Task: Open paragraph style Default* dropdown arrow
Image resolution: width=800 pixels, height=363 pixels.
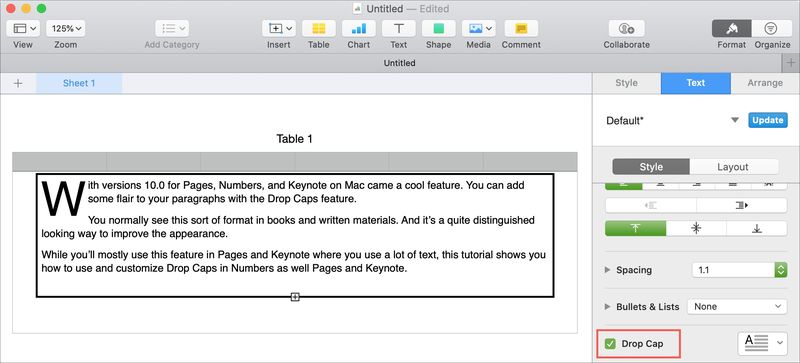Action: 735,120
